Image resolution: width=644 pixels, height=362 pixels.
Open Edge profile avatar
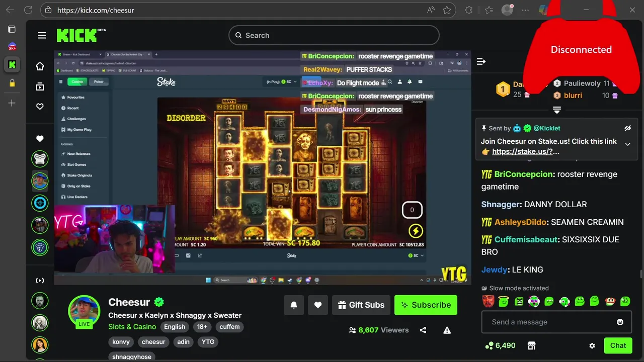tap(507, 10)
